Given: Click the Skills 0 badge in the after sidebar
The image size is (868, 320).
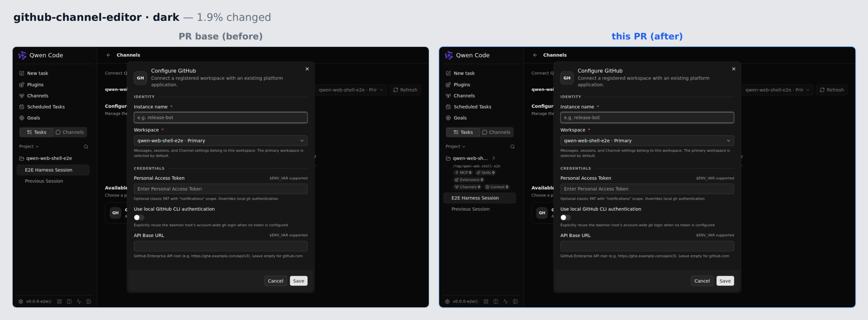Looking at the screenshot, I should pos(485,173).
